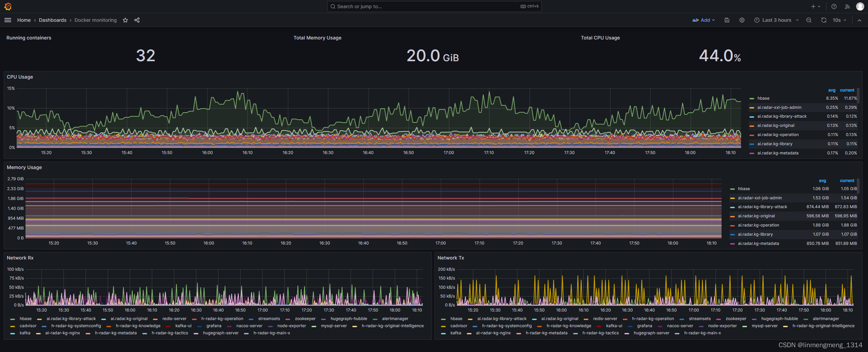Open the help question mark icon
868x352 pixels.
point(834,6)
